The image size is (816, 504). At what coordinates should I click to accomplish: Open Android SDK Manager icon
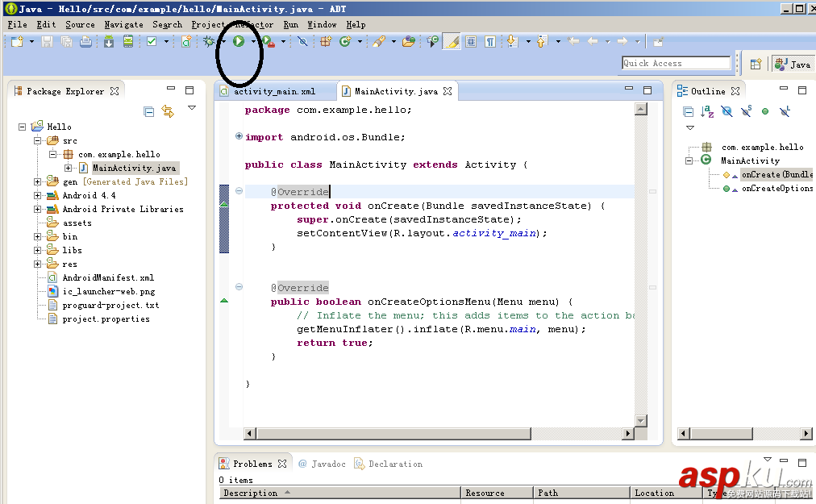[109, 42]
